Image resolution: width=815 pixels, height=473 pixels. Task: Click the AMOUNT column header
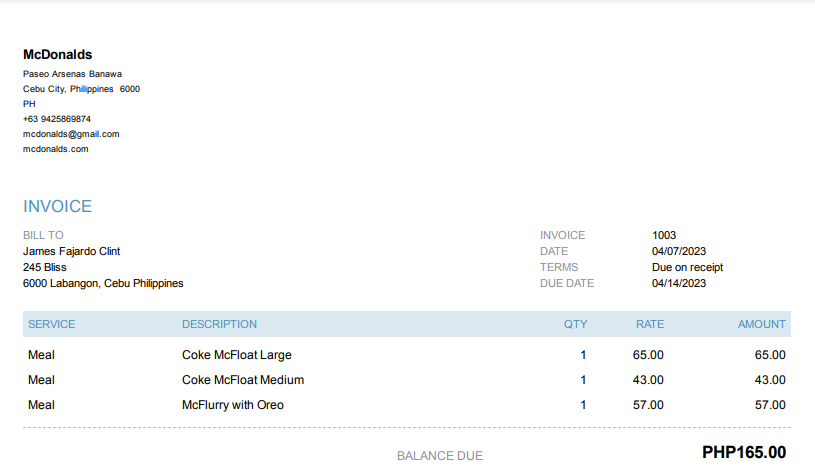point(761,324)
